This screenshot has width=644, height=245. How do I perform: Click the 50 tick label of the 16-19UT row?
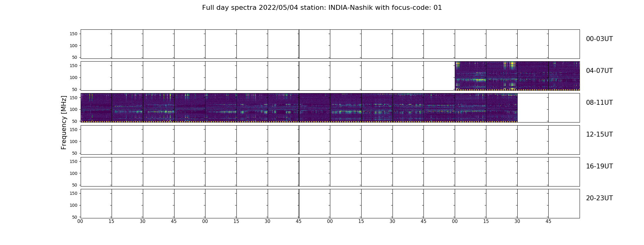pos(75,185)
